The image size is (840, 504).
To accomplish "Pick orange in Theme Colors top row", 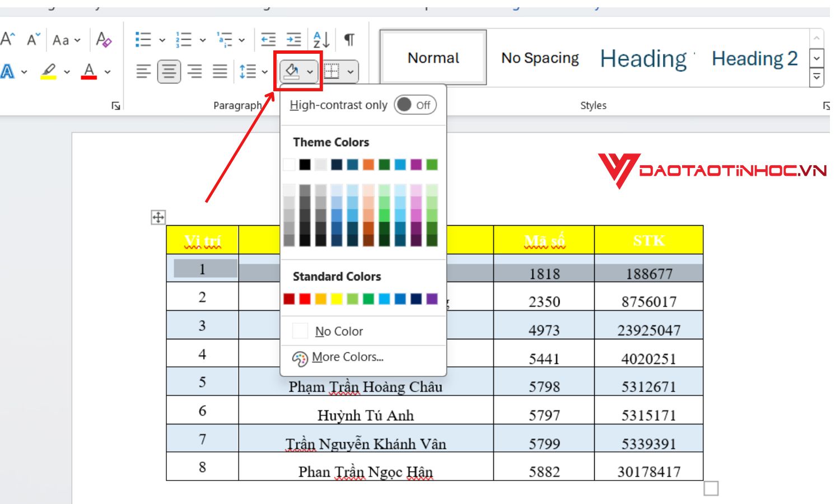I will (x=368, y=165).
